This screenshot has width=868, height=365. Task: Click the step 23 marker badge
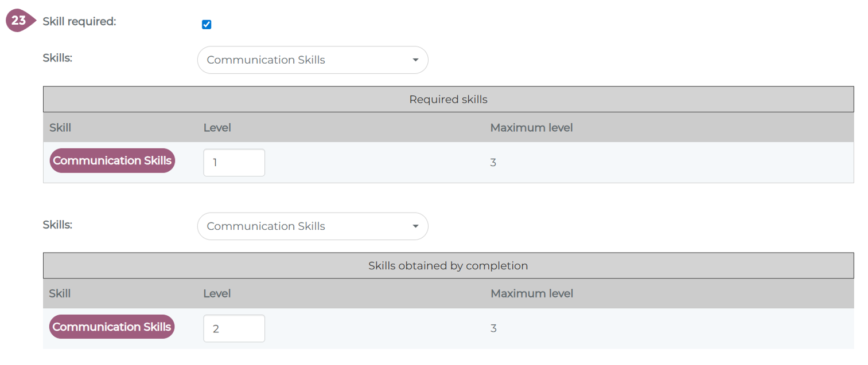tap(18, 21)
